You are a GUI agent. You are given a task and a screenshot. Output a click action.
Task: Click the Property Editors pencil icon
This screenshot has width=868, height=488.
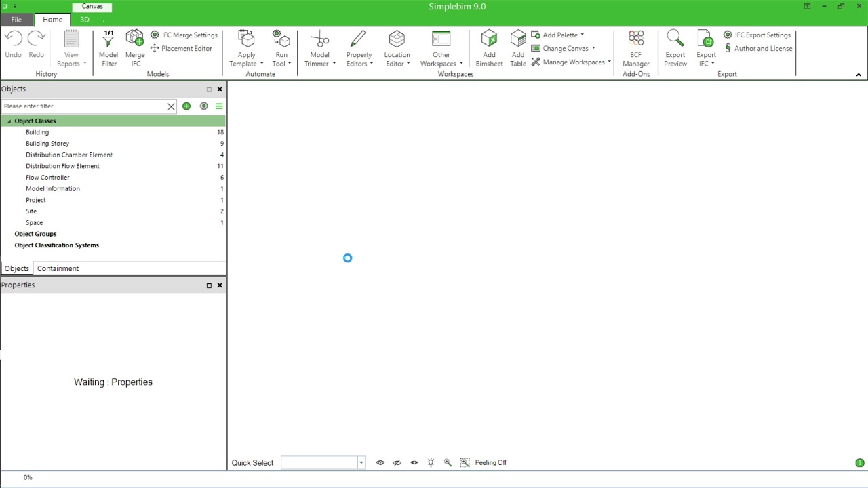358,39
